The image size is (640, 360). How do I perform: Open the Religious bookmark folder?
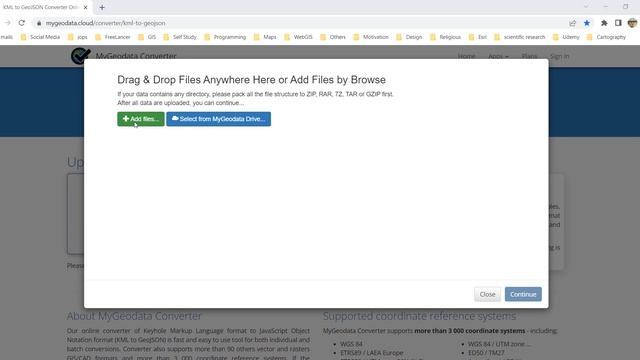(x=446, y=37)
